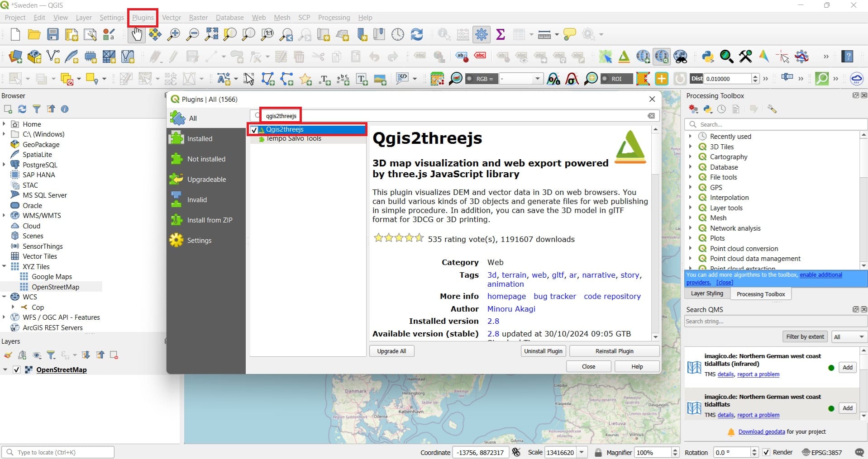Clear the plugin search field

[x=651, y=116]
